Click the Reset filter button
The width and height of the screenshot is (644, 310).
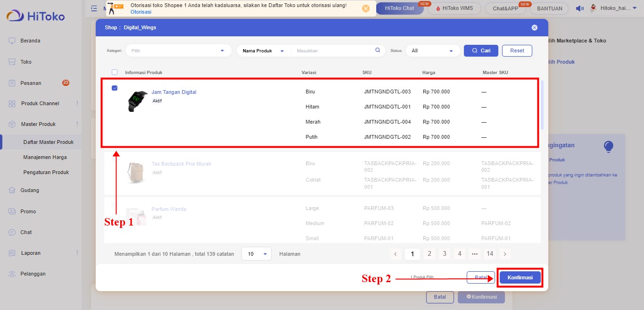[517, 50]
